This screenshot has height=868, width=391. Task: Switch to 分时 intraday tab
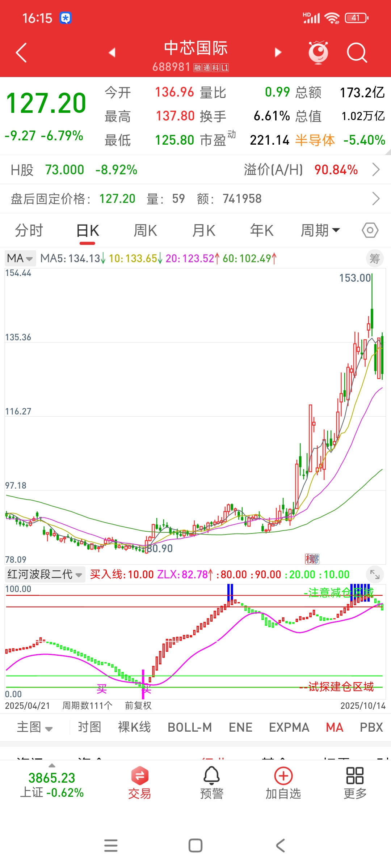pyautogui.click(x=29, y=230)
